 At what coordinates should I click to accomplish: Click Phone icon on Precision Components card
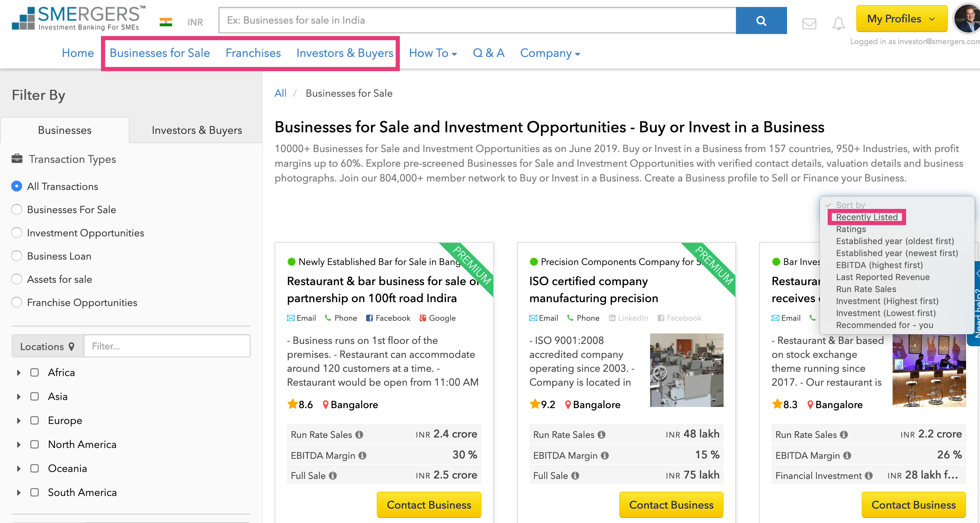click(x=570, y=318)
